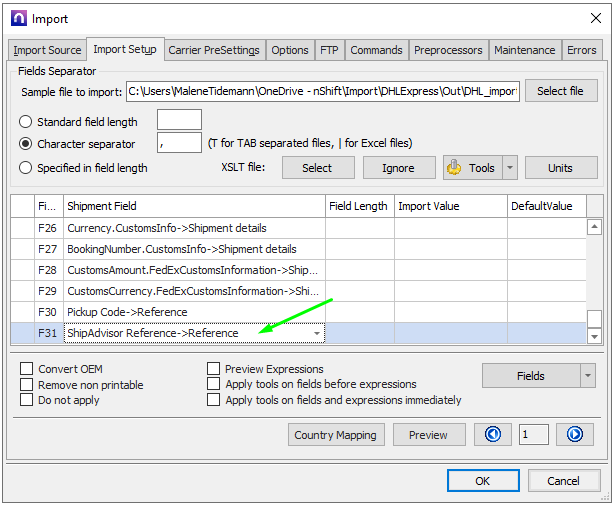
Task: Toggle Remove non printable checkbox
Action: [x=27, y=385]
